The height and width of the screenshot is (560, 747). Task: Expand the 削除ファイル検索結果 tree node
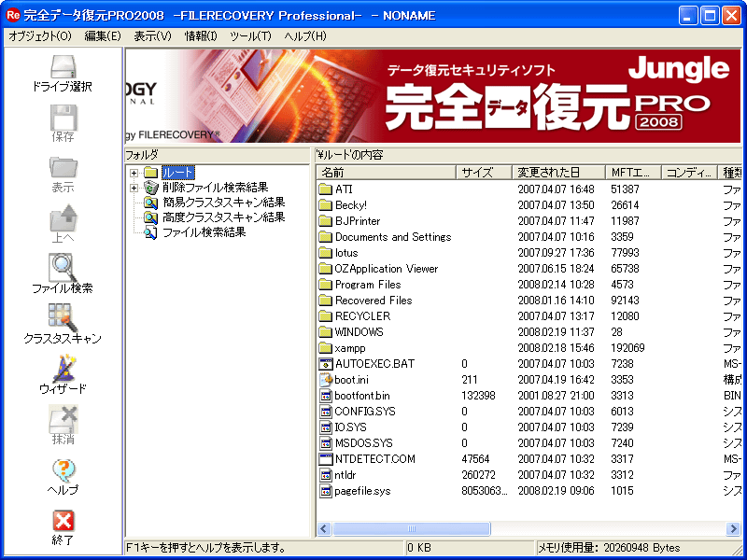click(134, 188)
